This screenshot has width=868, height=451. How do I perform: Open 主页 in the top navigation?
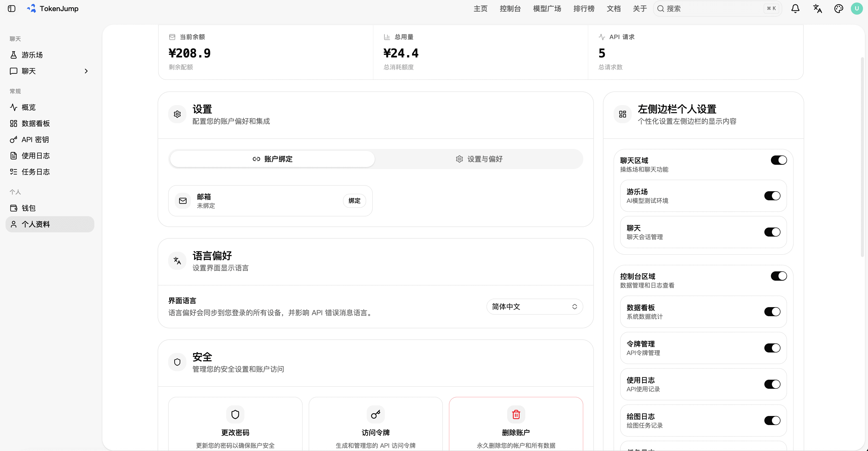pyautogui.click(x=480, y=8)
